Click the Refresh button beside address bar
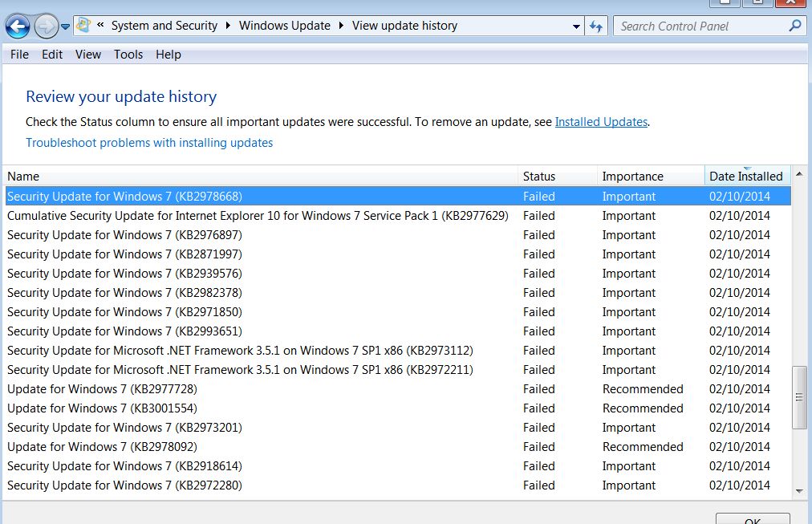 [596, 26]
